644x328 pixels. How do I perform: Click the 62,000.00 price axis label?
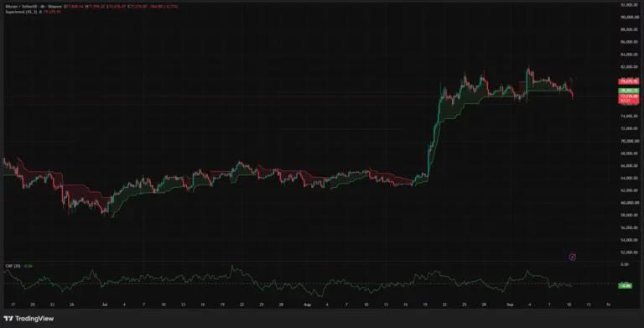(x=630, y=190)
